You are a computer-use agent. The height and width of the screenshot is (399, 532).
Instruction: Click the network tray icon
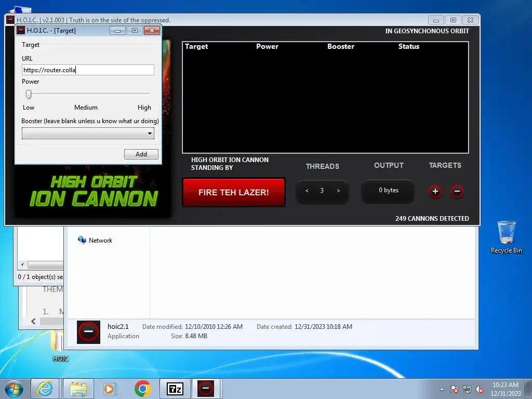pos(467,390)
